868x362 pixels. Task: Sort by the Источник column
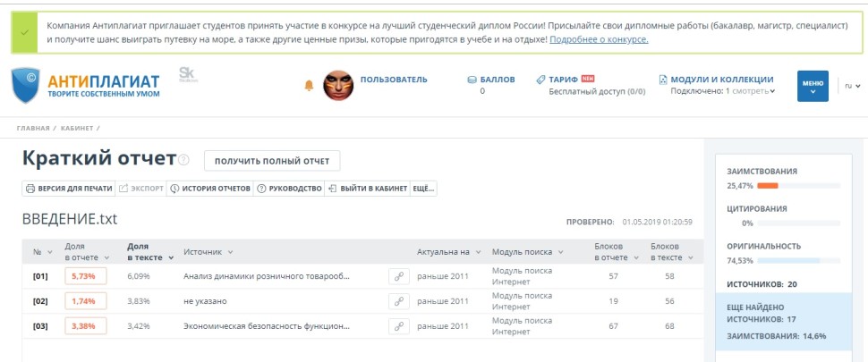point(208,252)
